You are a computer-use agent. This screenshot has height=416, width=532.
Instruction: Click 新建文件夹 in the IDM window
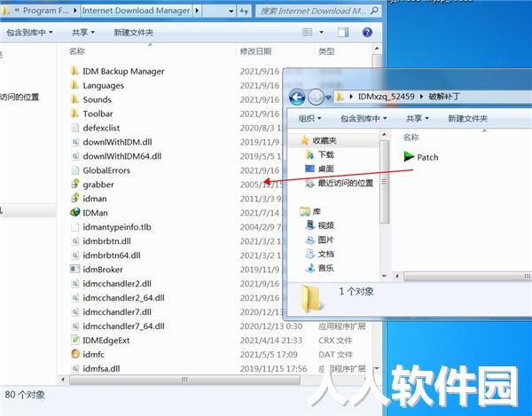point(133,32)
